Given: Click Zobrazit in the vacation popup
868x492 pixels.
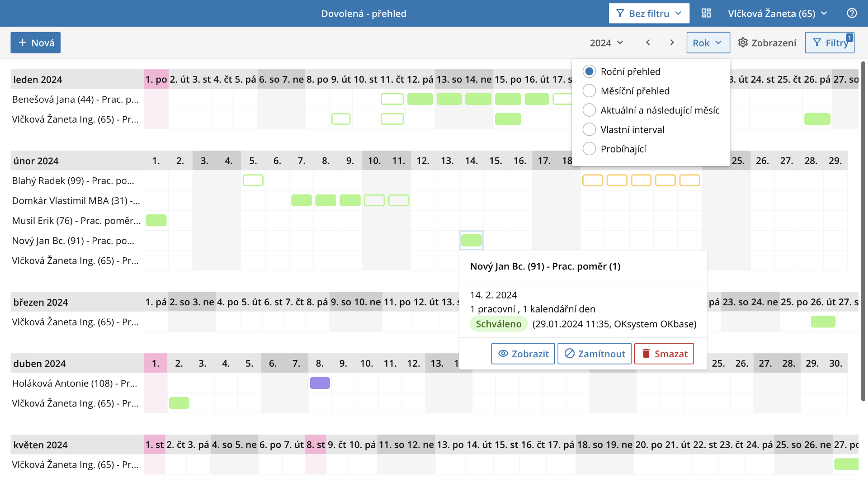Looking at the screenshot, I should coord(523,354).
